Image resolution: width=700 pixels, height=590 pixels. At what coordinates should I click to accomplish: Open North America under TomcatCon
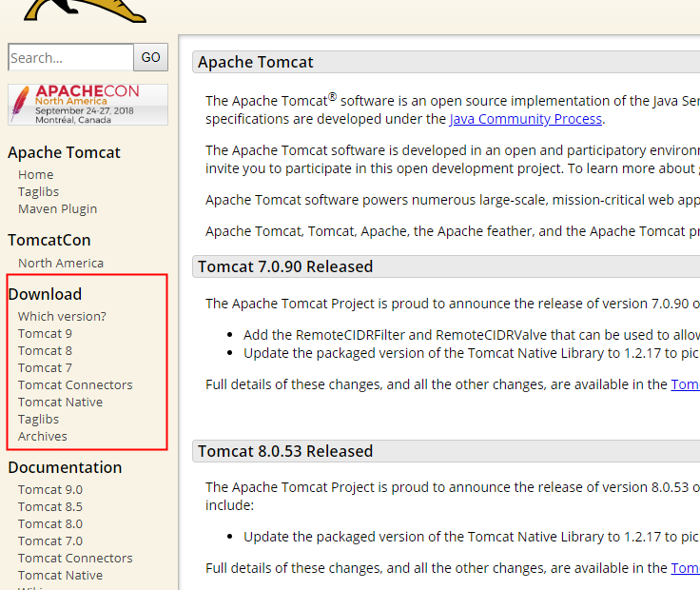61,263
